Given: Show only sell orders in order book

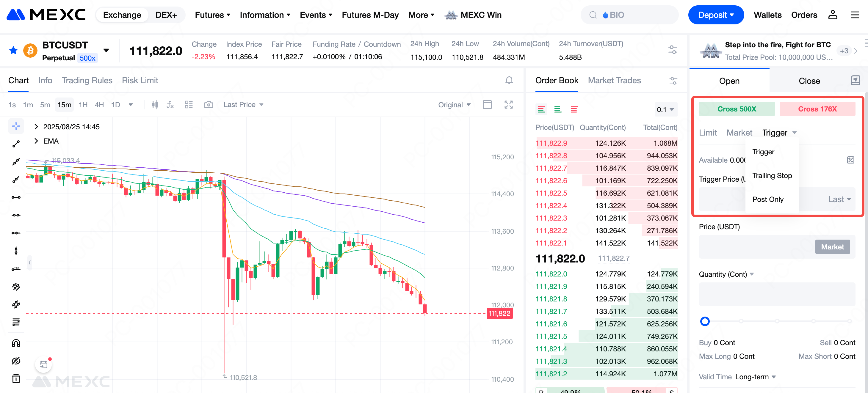Looking at the screenshot, I should [x=574, y=109].
